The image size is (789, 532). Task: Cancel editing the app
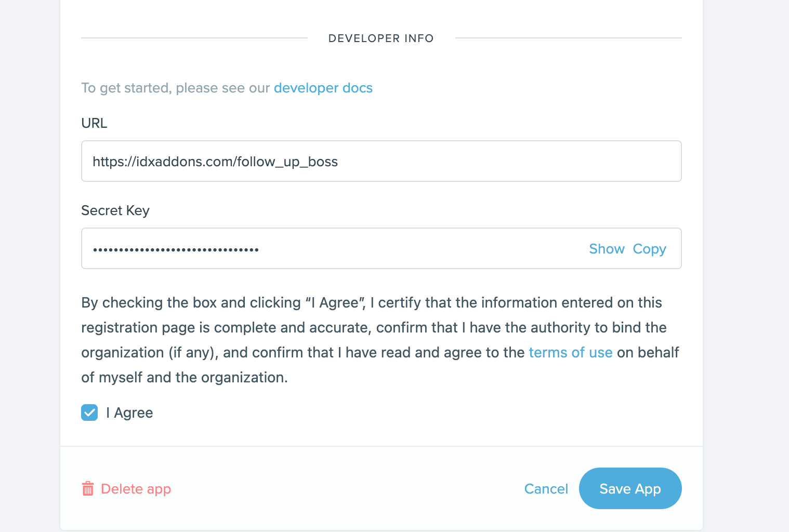(546, 489)
